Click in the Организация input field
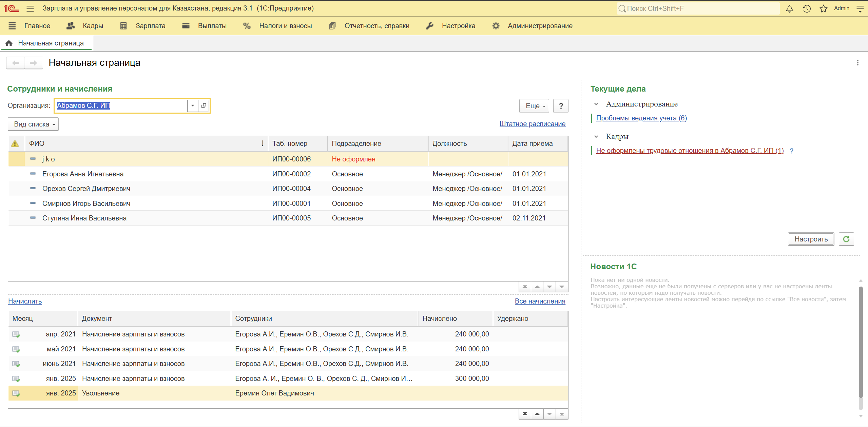Screen dimensions: 868x427 coord(121,105)
